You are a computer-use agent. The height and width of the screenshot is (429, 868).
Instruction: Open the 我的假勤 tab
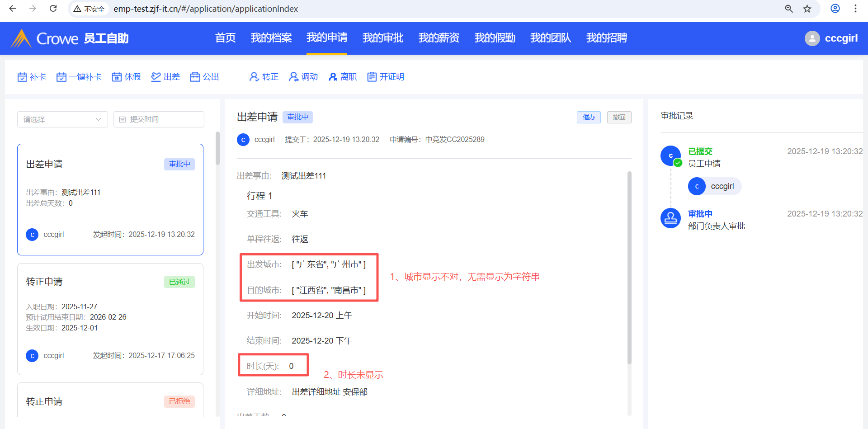[x=495, y=38]
